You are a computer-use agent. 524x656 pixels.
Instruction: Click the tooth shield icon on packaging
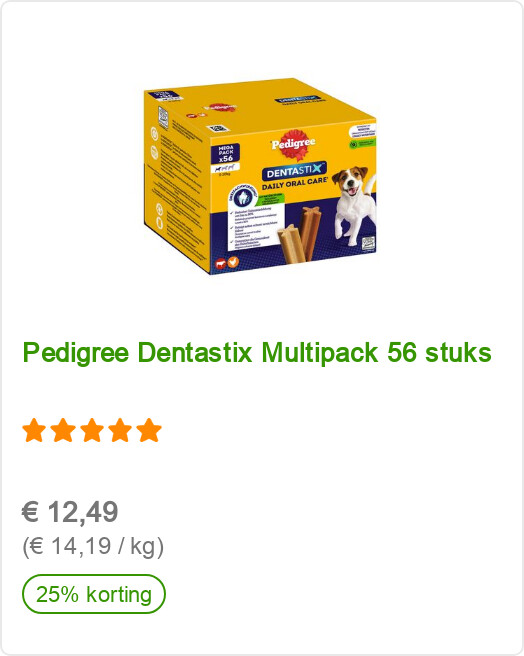click(242, 197)
